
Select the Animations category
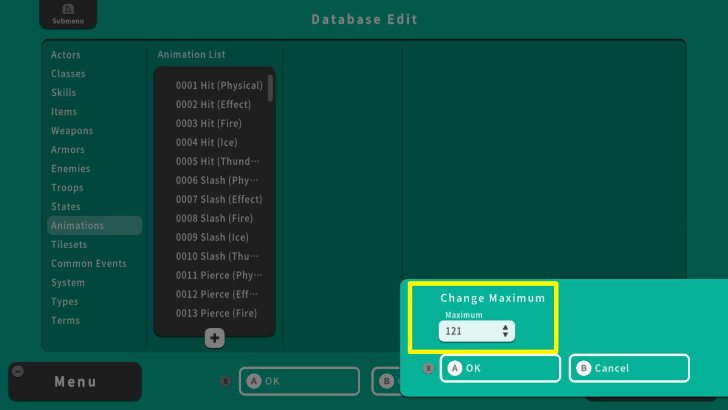tap(94, 226)
